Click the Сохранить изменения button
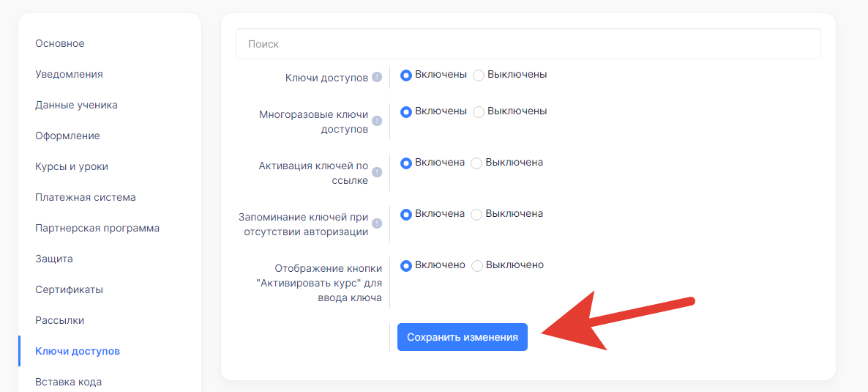Screen dimensions: 868x392 [463, 337]
